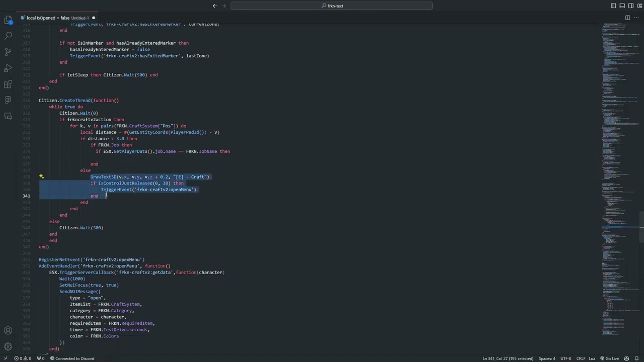Start the Go Live server
Screen dimensions: 644x362
coord(609,358)
